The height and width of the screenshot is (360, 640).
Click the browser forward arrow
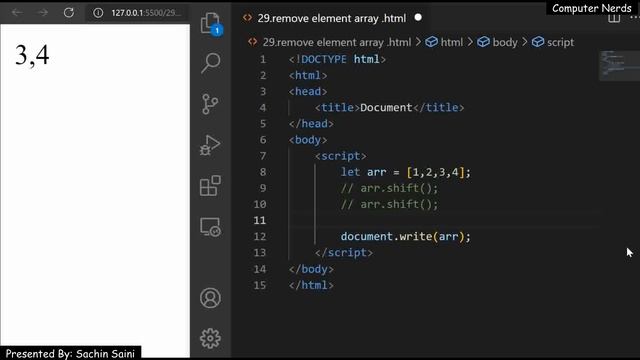(43, 13)
